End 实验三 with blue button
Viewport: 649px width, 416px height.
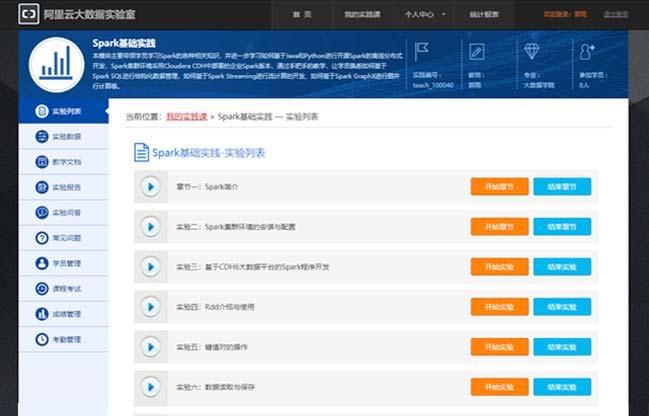pyautogui.click(x=562, y=267)
